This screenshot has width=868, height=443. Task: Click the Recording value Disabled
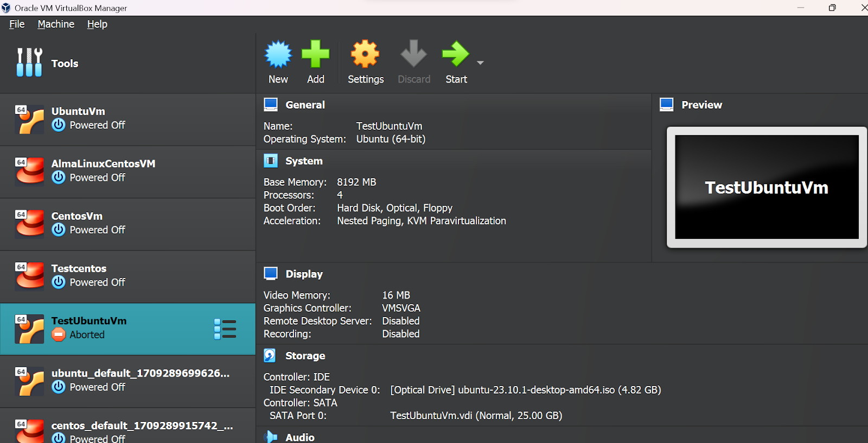tap(400, 334)
